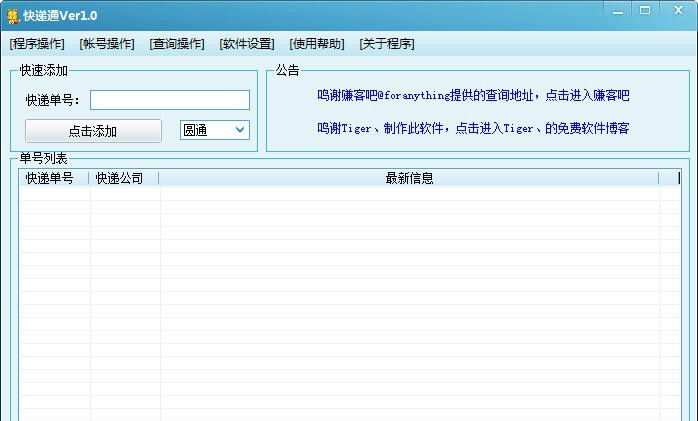698x421 pixels.
Task: Open the [软件设置] menu
Action: tap(247, 44)
